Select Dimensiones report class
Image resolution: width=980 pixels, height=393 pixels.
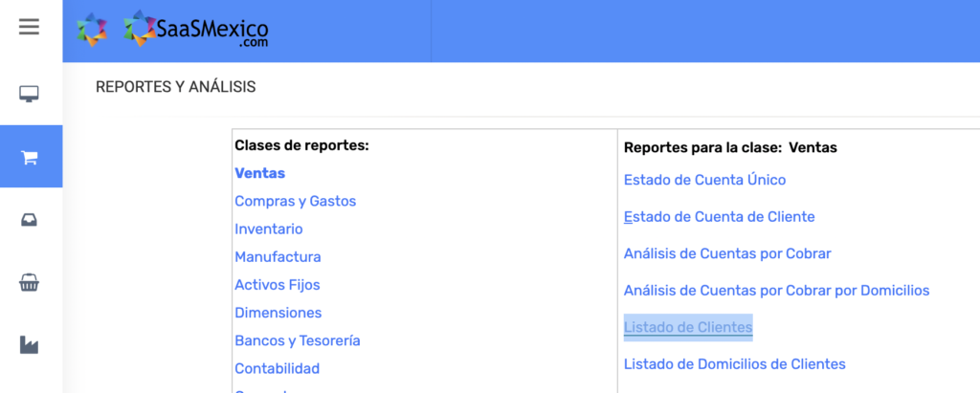pos(278,313)
